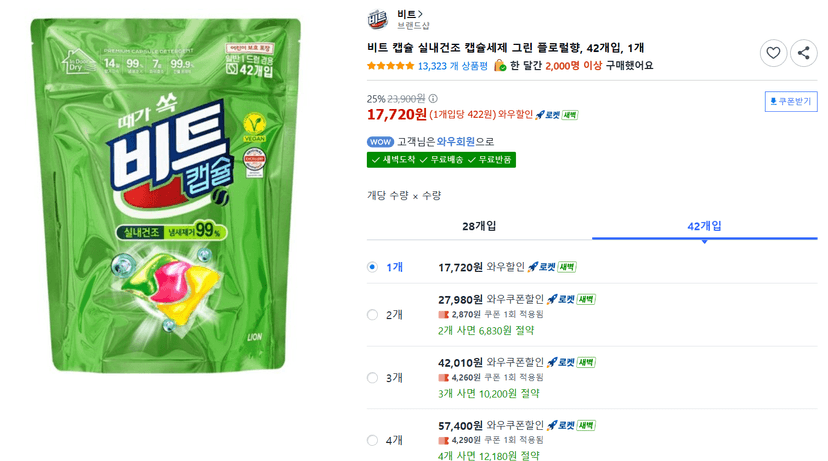828x461 pixels.
Task: Click the heart wishlist icon
Action: coord(773,53)
